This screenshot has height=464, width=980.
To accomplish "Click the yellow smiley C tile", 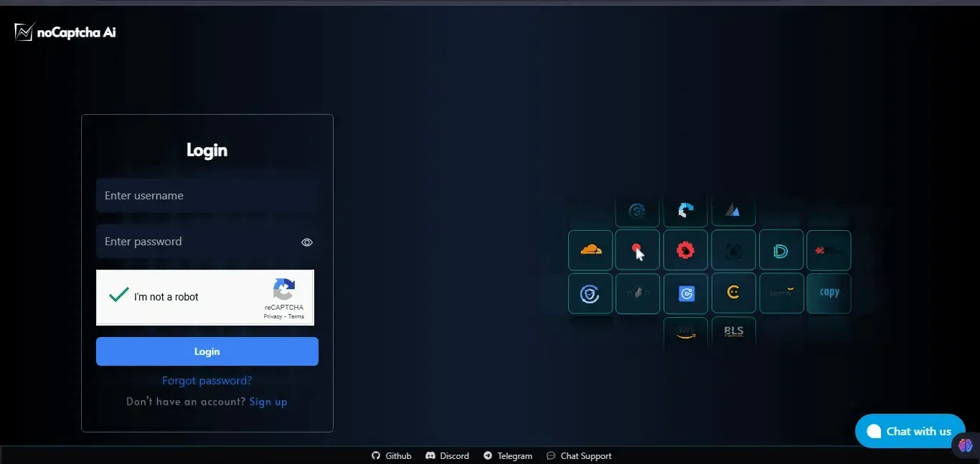I will coord(733,293).
